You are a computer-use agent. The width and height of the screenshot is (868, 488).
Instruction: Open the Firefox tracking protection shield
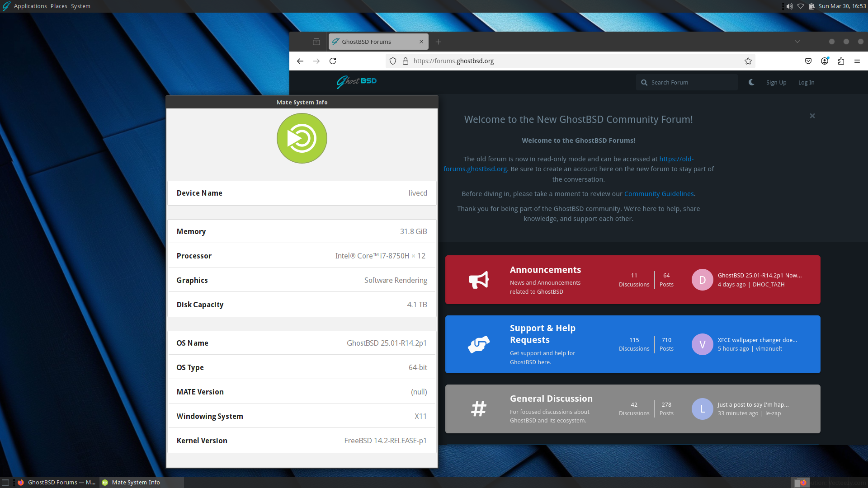point(393,61)
